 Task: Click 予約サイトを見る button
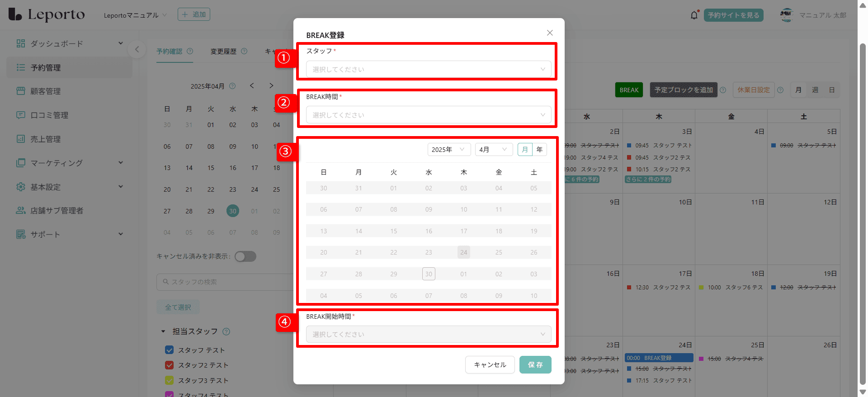coord(734,15)
